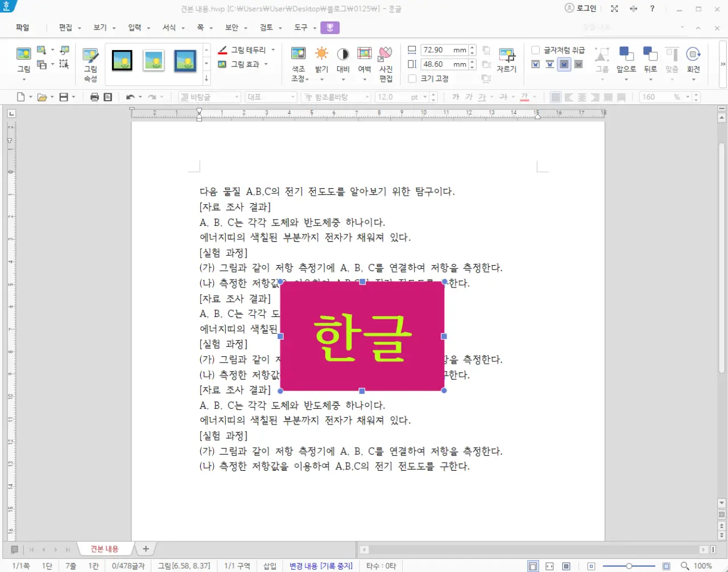Check 글자처럼 취급 (treat as character)
The image size is (728, 572).
[x=535, y=50]
